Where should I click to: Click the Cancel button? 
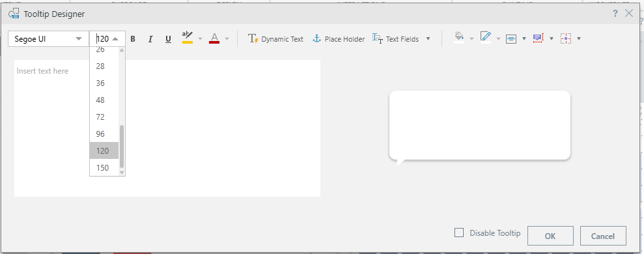(x=603, y=236)
